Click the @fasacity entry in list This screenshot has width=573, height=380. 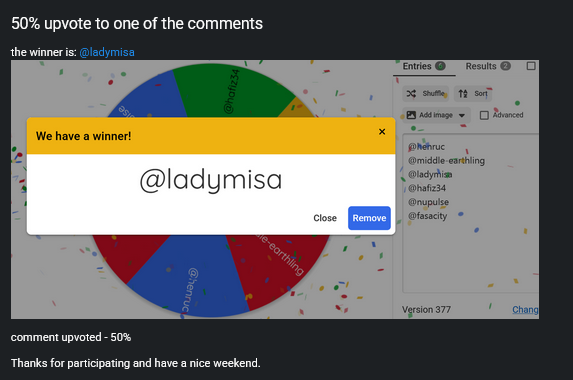pos(428,216)
